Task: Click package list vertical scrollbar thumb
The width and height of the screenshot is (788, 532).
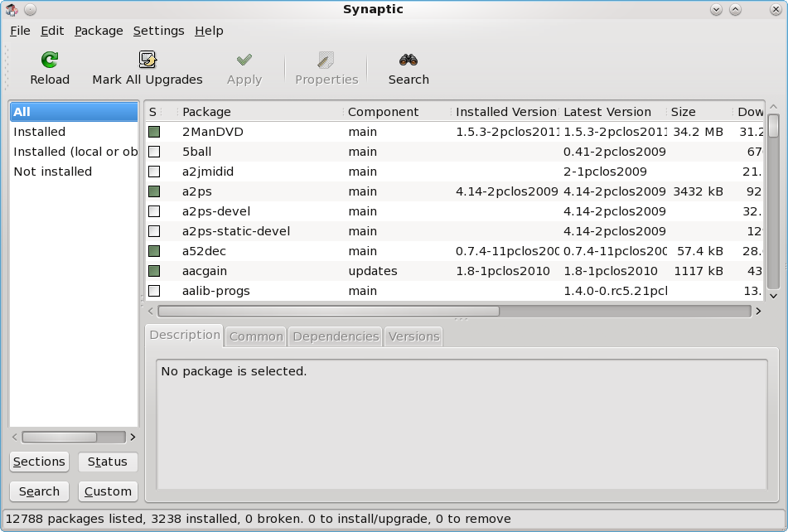Action: point(773,125)
